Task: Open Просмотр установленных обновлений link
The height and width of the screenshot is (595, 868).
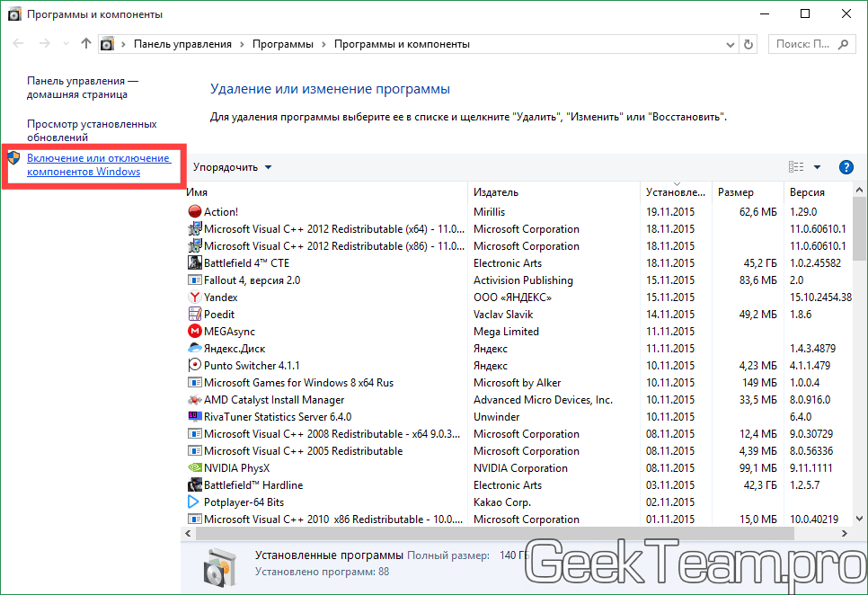Action: (92, 131)
